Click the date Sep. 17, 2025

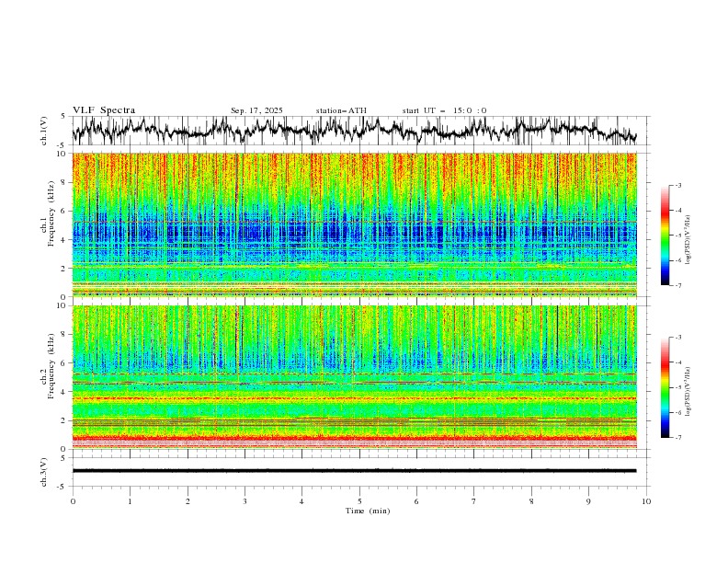click(x=256, y=110)
